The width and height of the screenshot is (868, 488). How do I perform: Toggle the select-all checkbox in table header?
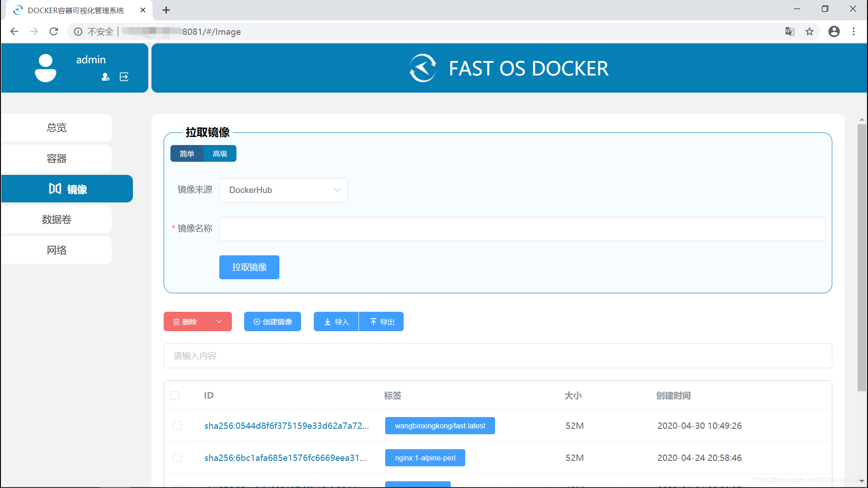click(x=175, y=396)
